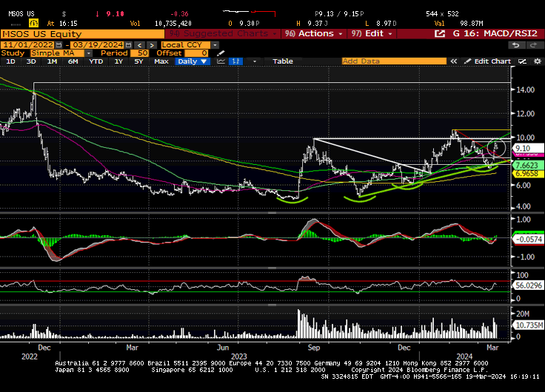Click the start date field 11/01/2022
The width and height of the screenshot is (545, 392).
(x=28, y=45)
